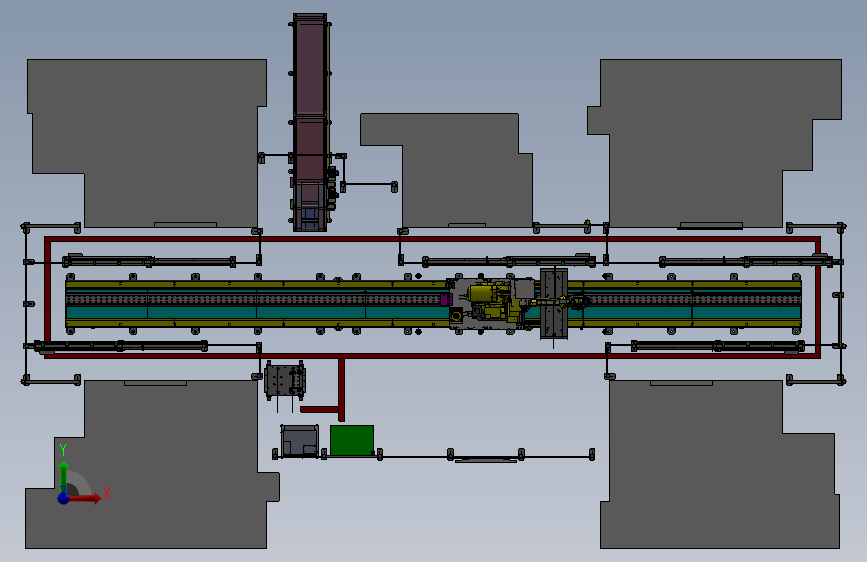Select the small purple block on the rail

pos(446,299)
